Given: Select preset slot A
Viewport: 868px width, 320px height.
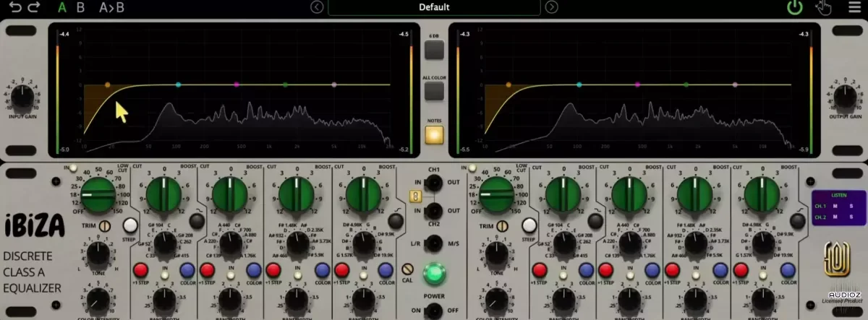Looking at the screenshot, I should coord(62,8).
